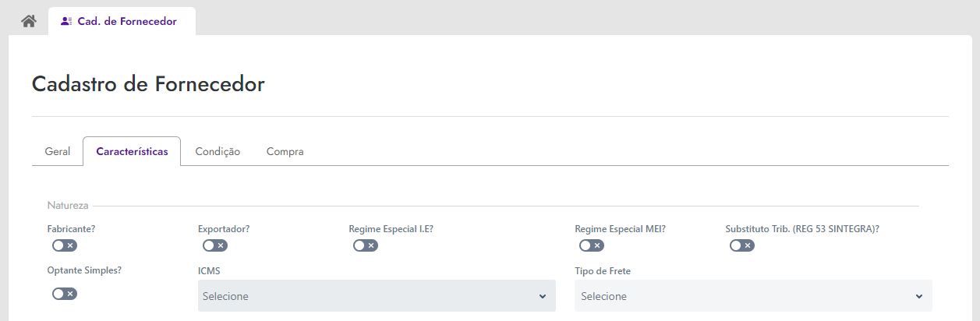
Task: Turn on the Regime Especial MEI? switch
Action: pos(592,245)
